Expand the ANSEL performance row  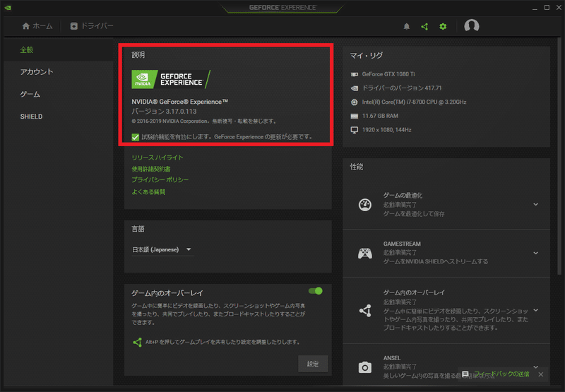[x=536, y=367]
